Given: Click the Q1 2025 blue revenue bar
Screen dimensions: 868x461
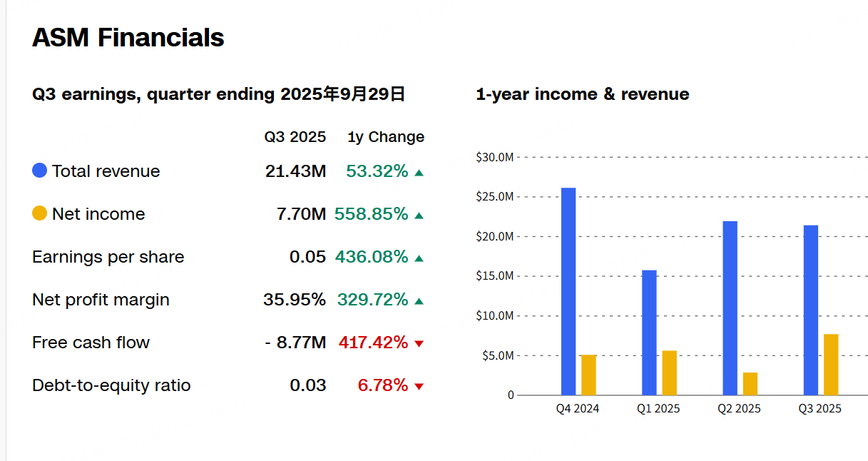Looking at the screenshot, I should tap(649, 333).
